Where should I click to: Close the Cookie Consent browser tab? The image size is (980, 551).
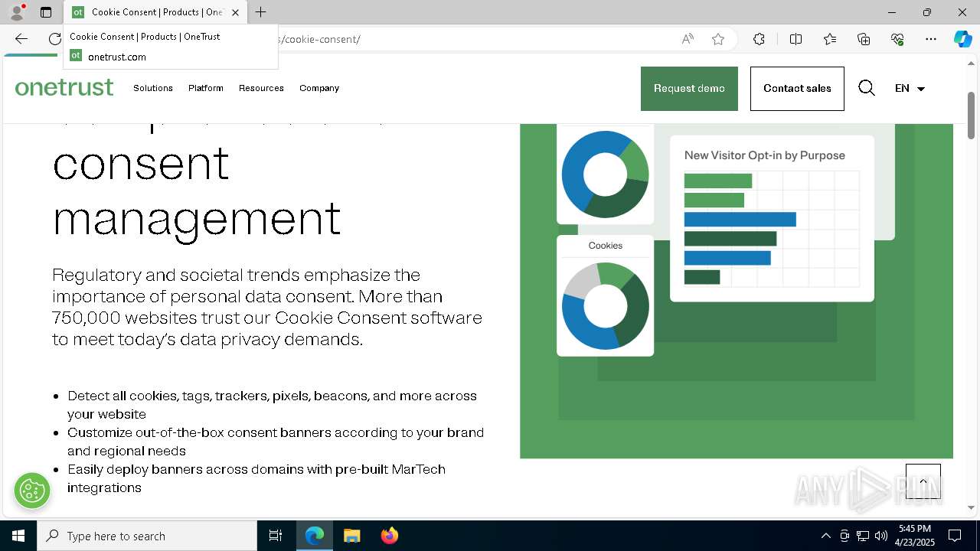pyautogui.click(x=235, y=12)
